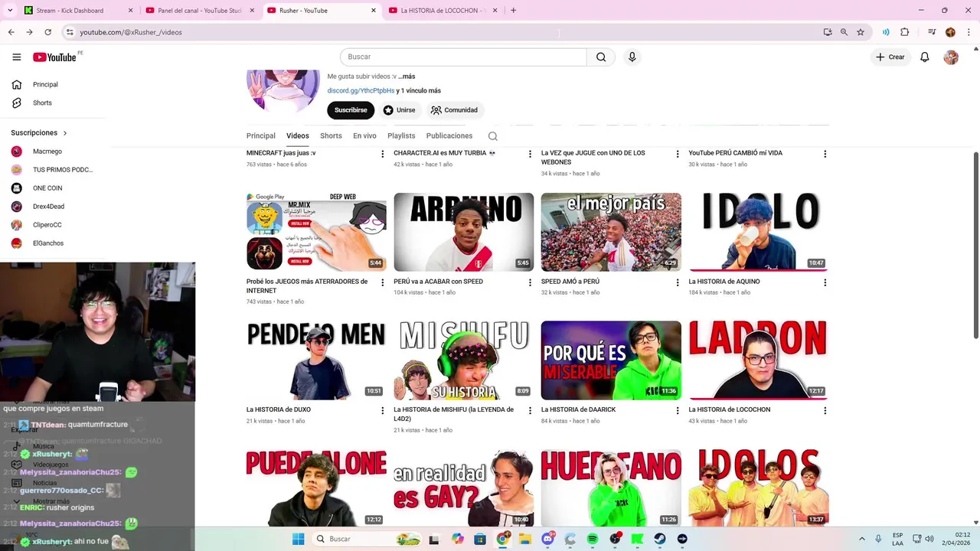Open options menu for SPEED AMÓ a PERÚ
This screenshot has height=551, width=980.
coord(677,282)
